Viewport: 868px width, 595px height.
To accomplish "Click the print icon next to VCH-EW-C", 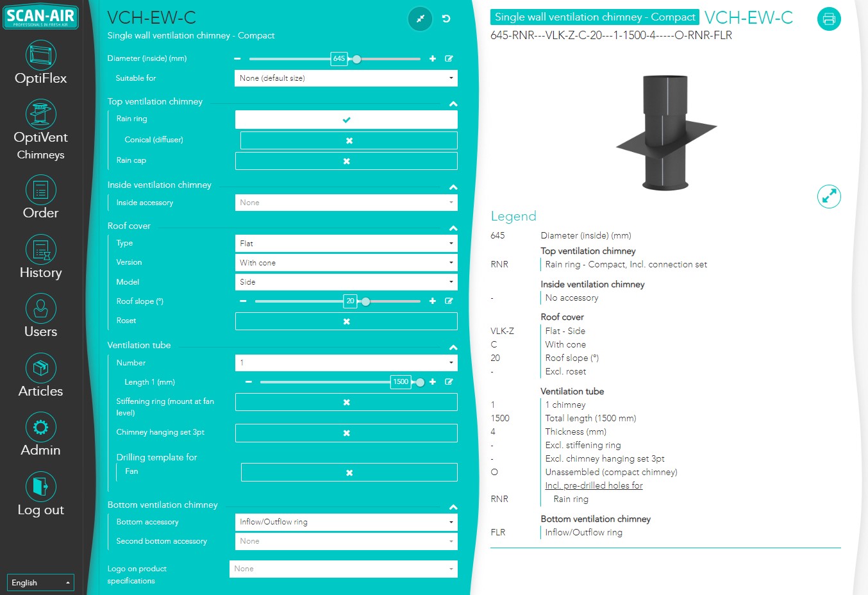I will pos(829,19).
